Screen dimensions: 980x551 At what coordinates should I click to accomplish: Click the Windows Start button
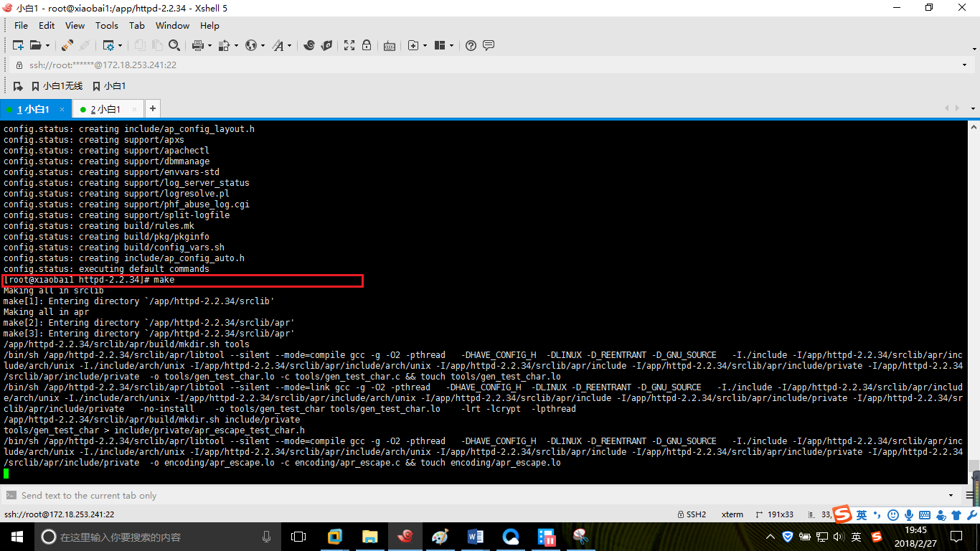(x=17, y=537)
